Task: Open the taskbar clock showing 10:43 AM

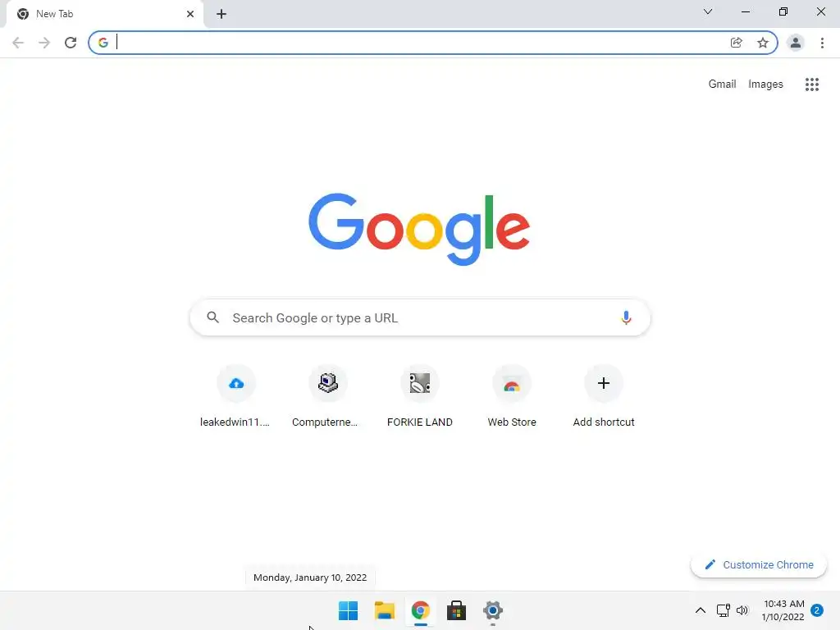Action: point(783,610)
